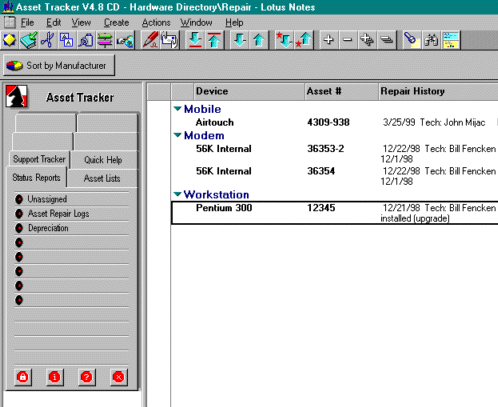498x407 pixels.
Task: Collapse the Modem category twistie
Action: pos(178,135)
